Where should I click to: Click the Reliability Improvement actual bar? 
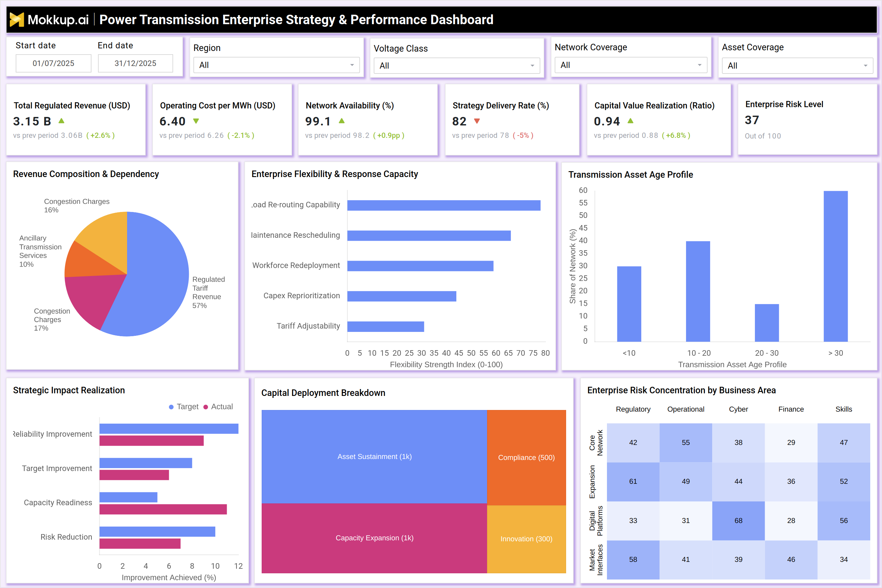[x=152, y=441]
